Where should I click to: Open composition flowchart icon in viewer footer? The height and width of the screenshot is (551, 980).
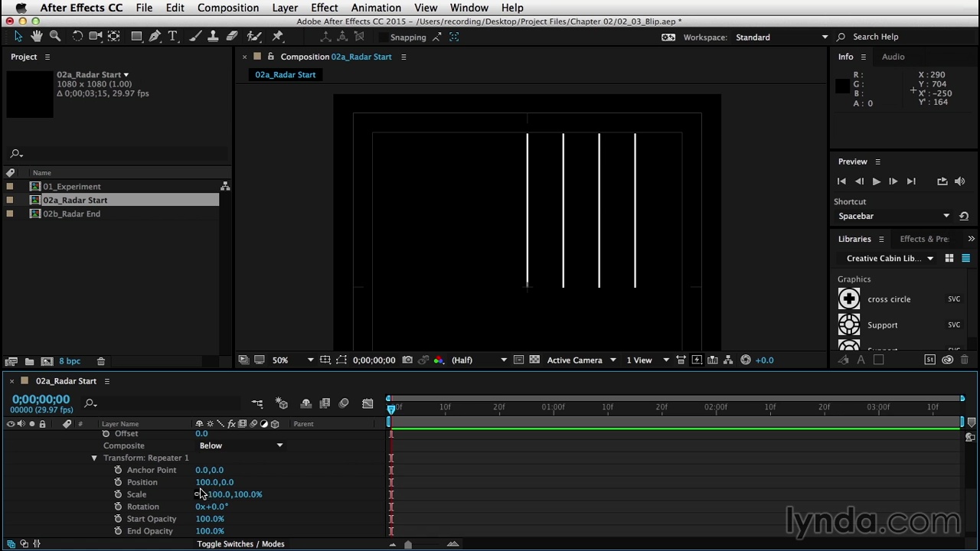click(728, 360)
